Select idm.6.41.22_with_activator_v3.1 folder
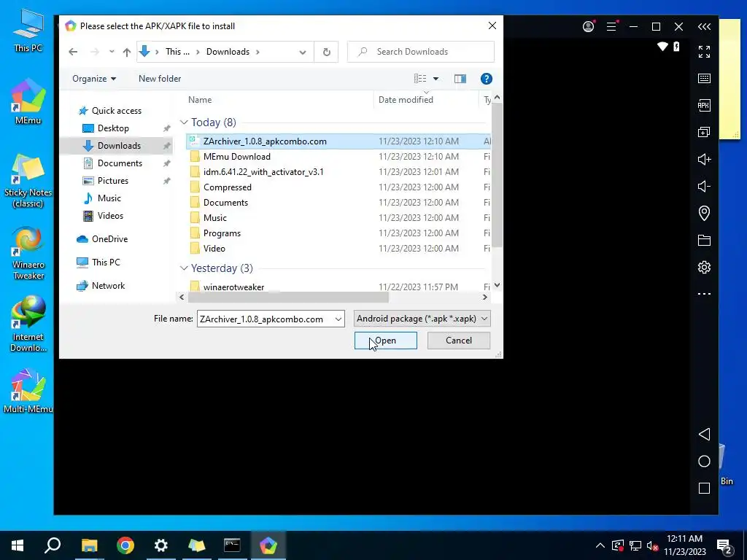The image size is (747, 560). (338, 172)
